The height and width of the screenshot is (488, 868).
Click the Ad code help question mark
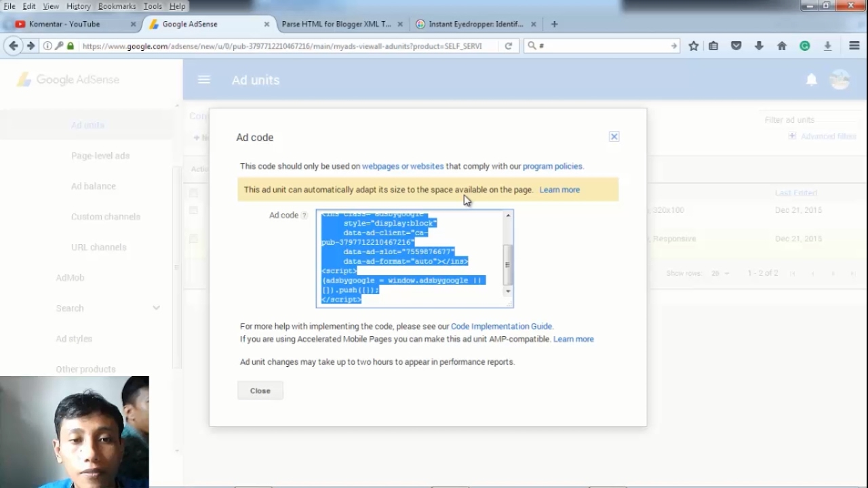point(304,216)
